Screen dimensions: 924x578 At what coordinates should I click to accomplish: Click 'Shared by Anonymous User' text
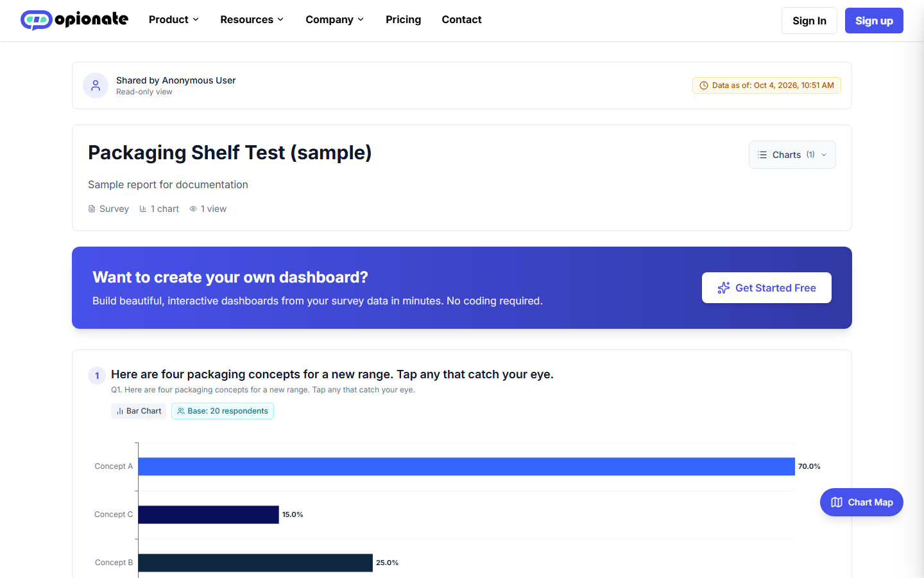(176, 80)
